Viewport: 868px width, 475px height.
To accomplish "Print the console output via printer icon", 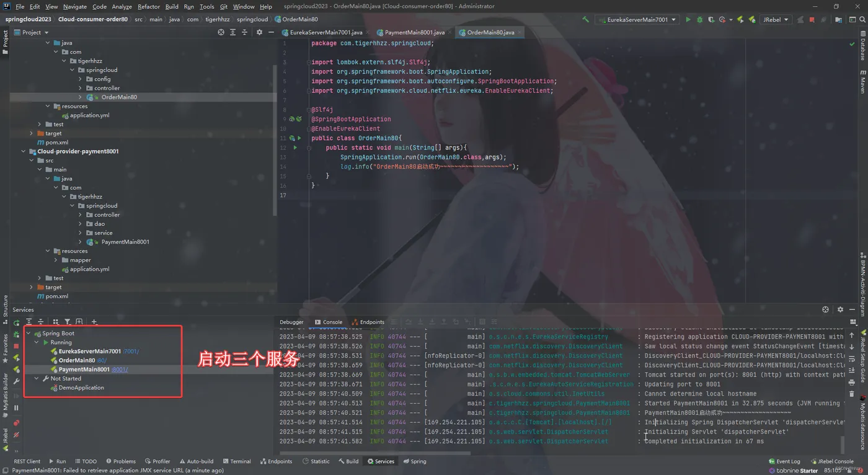I will point(851,382).
